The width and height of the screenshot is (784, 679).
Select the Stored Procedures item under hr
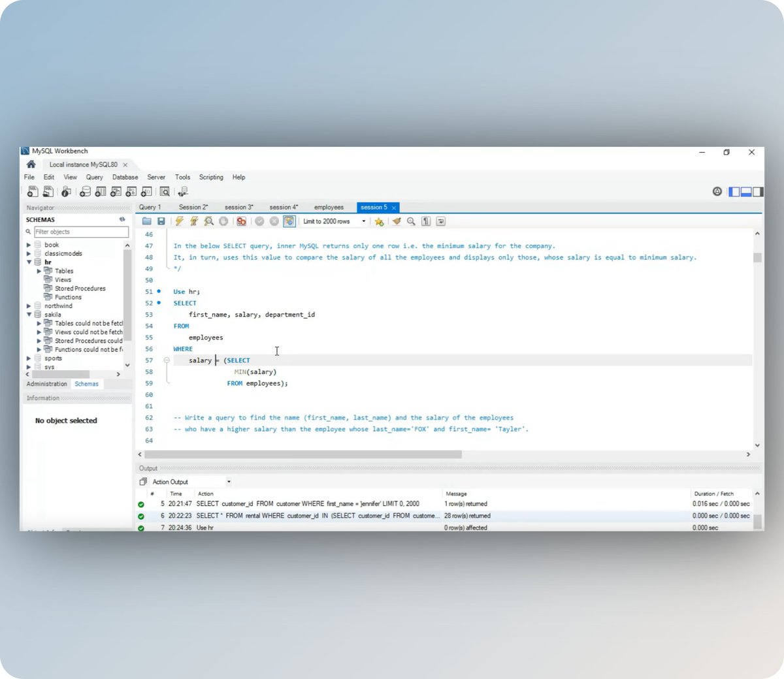(80, 288)
